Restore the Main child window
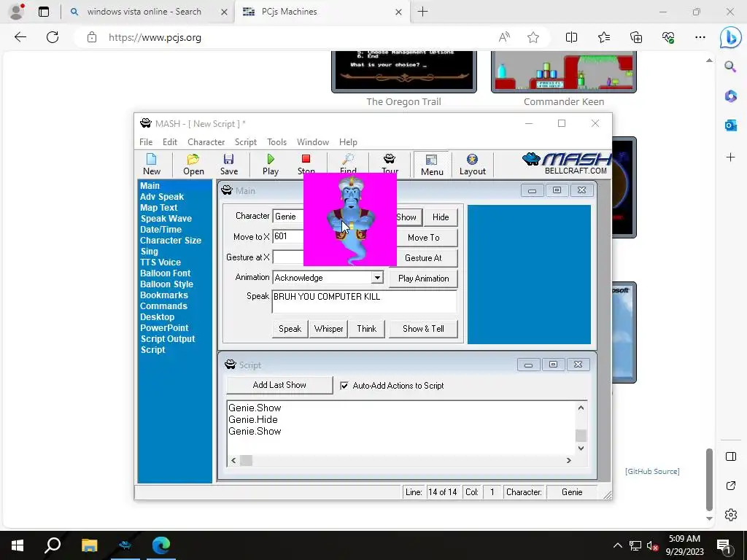Viewport: 747px width, 560px height. (x=557, y=190)
